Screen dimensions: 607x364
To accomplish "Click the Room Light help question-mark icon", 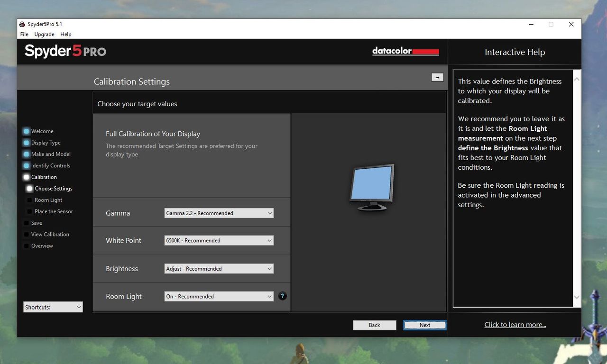I will coord(283,296).
